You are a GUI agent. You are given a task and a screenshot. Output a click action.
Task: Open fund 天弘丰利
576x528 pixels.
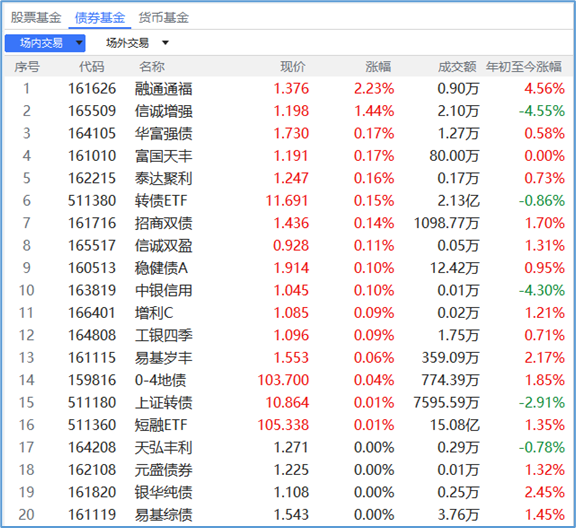[x=163, y=447]
